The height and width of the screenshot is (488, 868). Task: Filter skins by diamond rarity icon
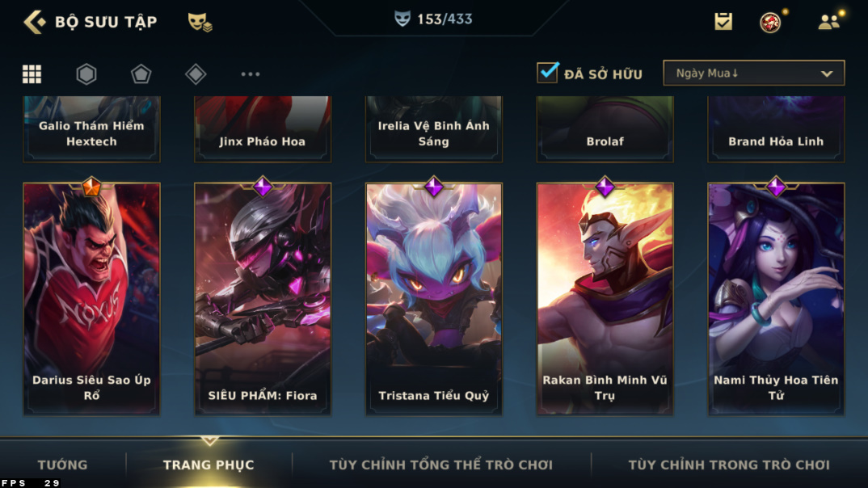pos(196,74)
